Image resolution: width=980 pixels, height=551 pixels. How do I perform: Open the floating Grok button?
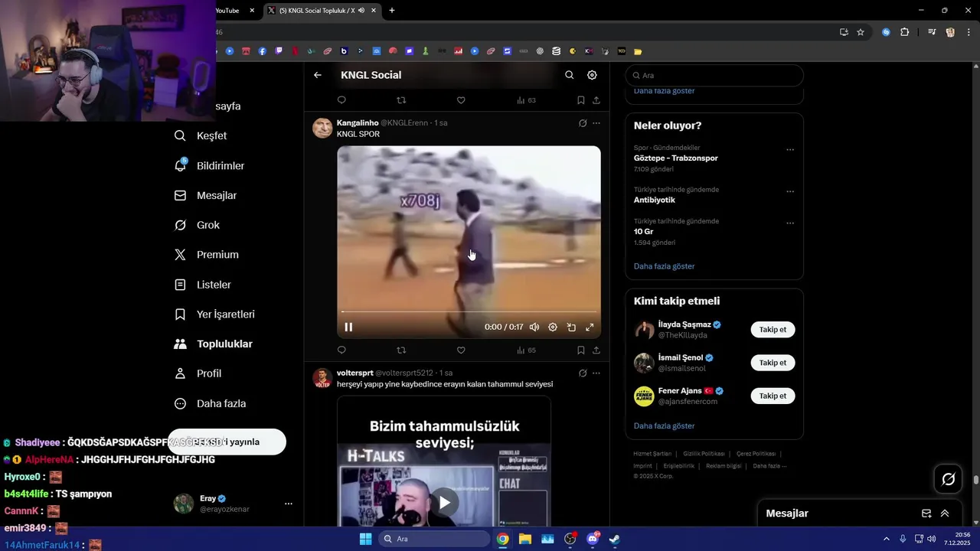click(x=949, y=479)
